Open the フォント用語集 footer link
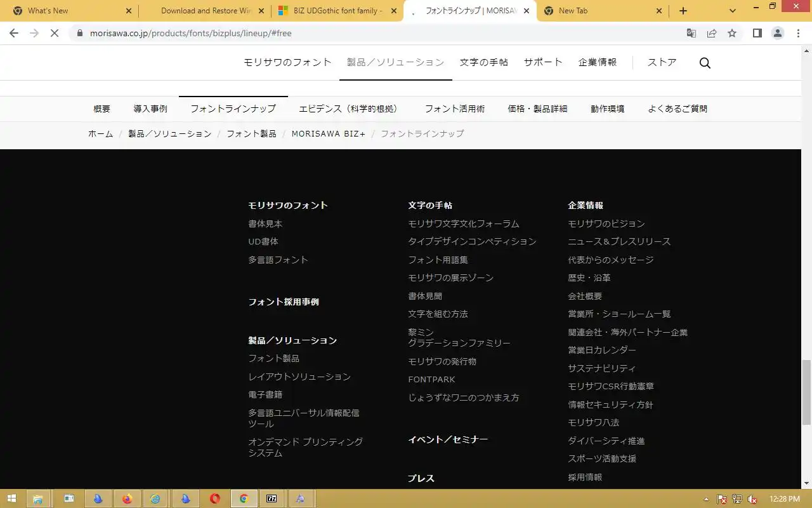This screenshot has width=812, height=508. [x=438, y=260]
